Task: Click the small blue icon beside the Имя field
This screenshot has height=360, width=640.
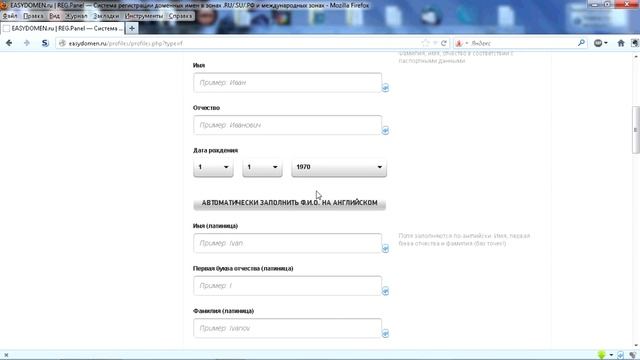Action: point(385,88)
